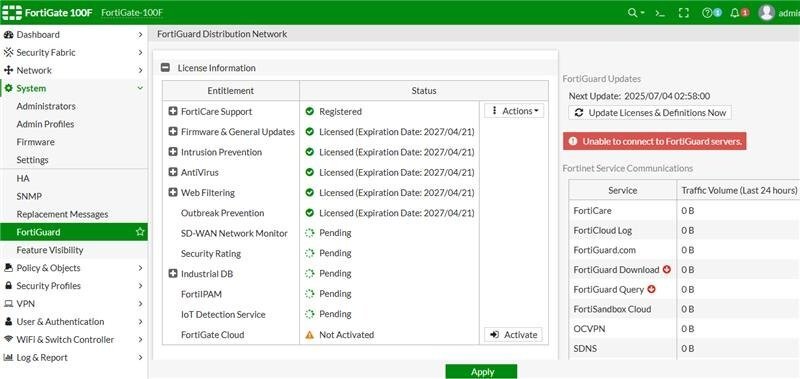Open the notifications bell icon
The width and height of the screenshot is (800, 379).
735,13
